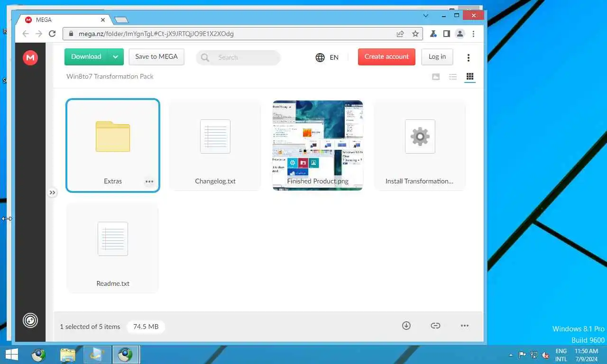
Task: Bookmark the page with the star
Action: [x=415, y=34]
